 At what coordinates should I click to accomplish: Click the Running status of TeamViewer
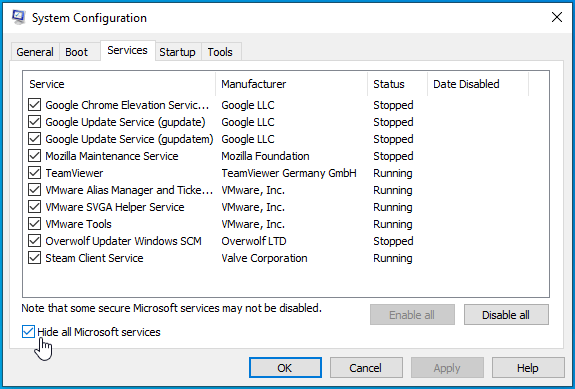coord(393,173)
